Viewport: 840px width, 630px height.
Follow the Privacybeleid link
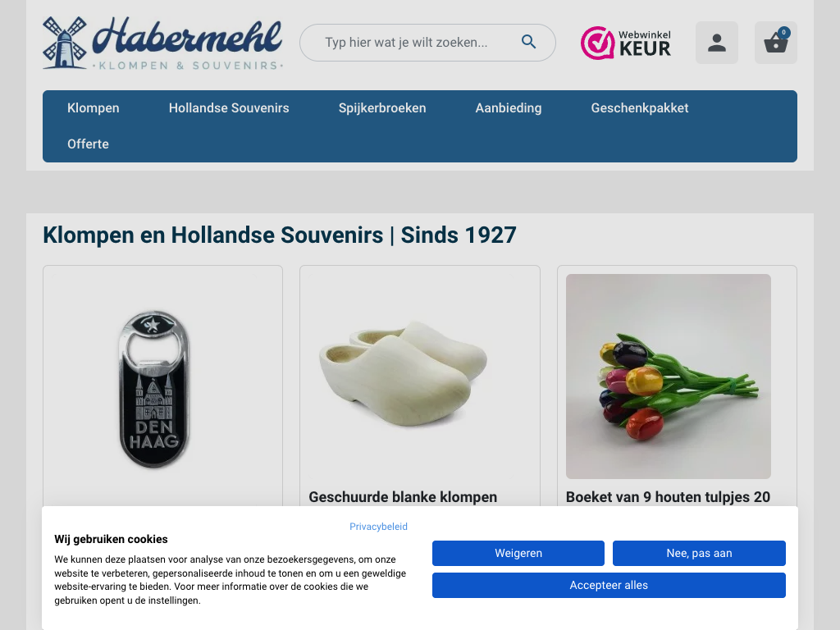pyautogui.click(x=378, y=527)
